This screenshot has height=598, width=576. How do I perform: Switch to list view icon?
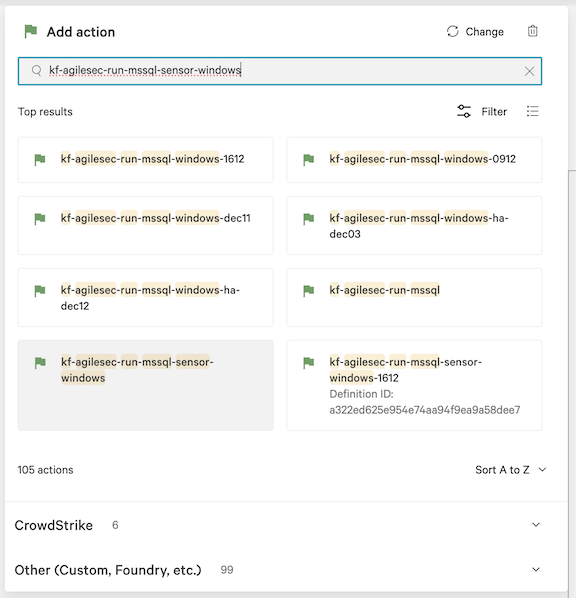point(533,111)
